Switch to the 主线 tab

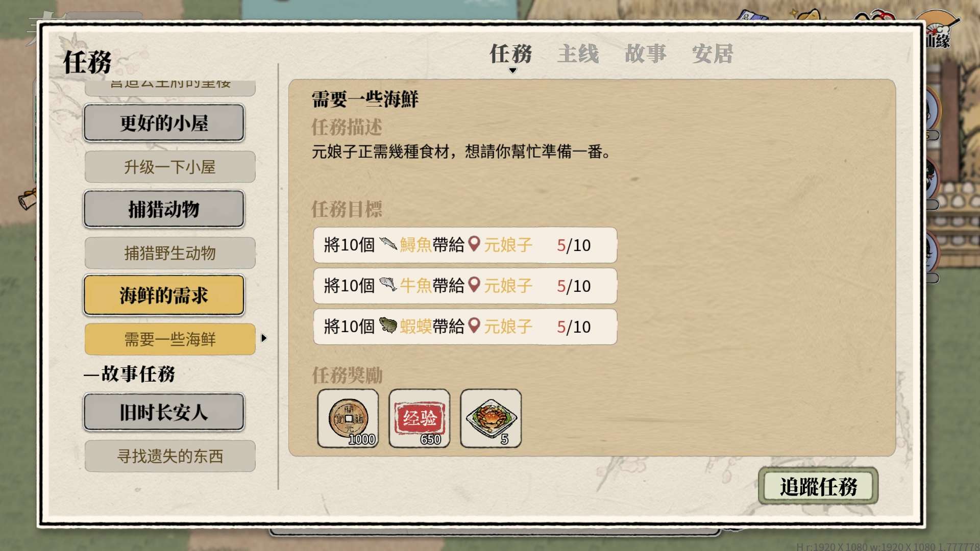click(x=578, y=54)
